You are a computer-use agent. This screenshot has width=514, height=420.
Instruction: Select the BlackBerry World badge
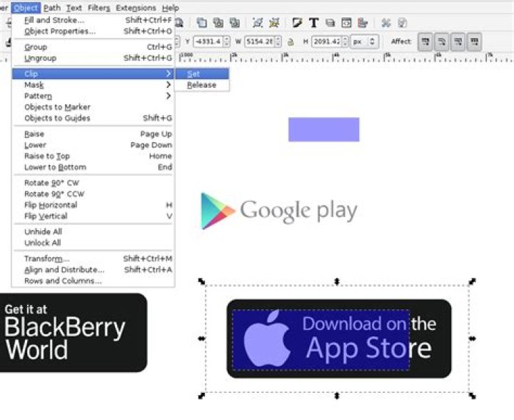[73, 333]
